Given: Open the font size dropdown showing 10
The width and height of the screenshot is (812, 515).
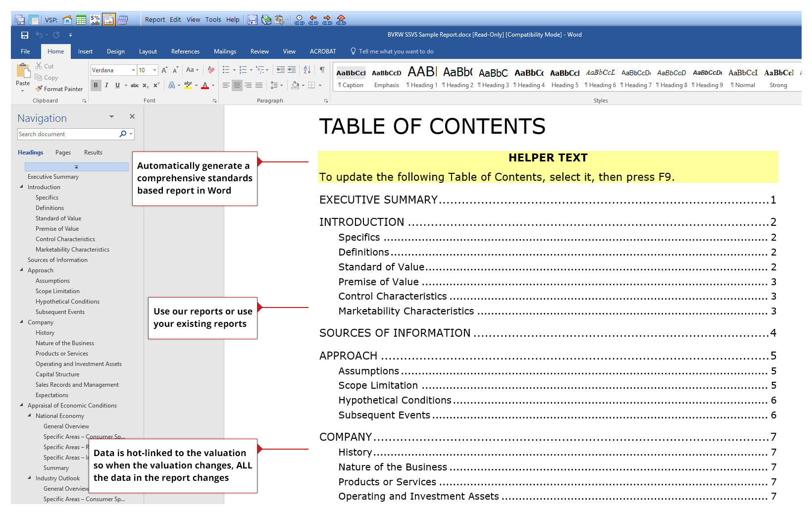Looking at the screenshot, I should tap(154, 70).
